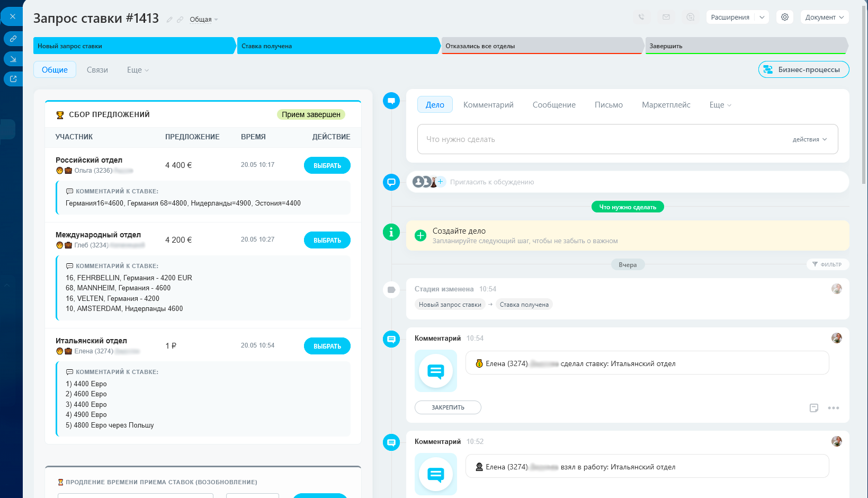The width and height of the screenshot is (868, 498).
Task: Click the blue flag timeline icon at top
Action: click(x=391, y=100)
